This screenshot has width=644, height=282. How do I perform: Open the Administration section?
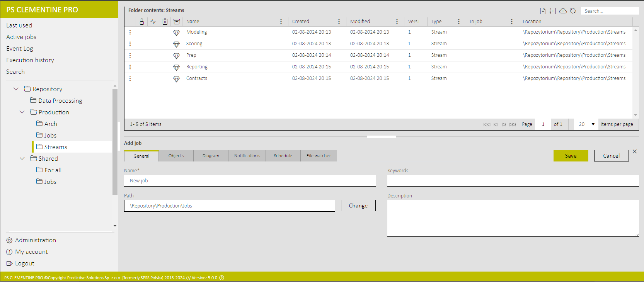pyautogui.click(x=31, y=240)
